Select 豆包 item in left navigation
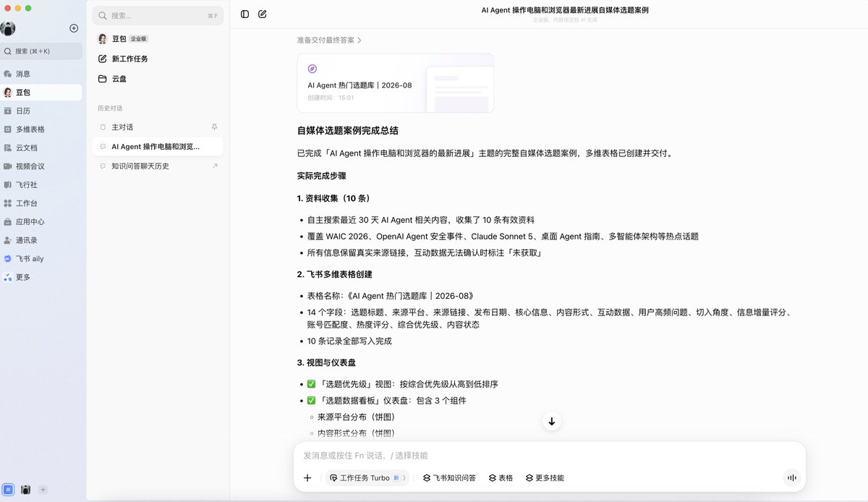The width and height of the screenshot is (868, 502). [x=41, y=93]
